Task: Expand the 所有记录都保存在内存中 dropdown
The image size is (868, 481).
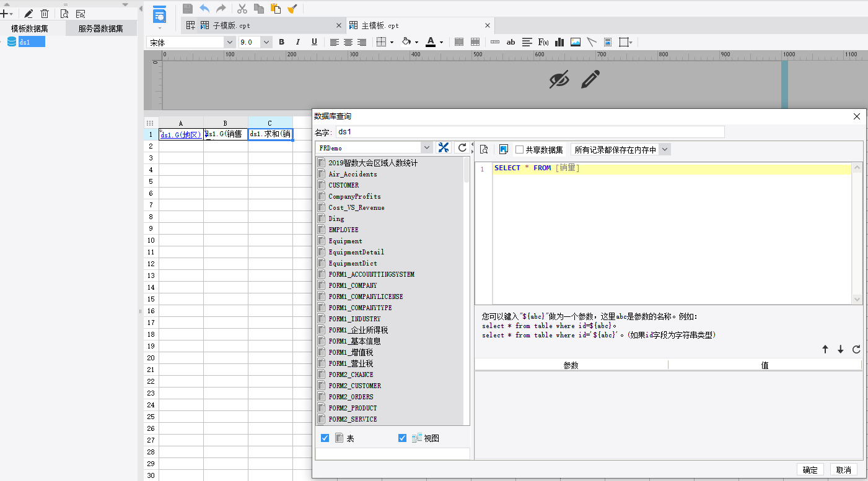Action: point(664,149)
